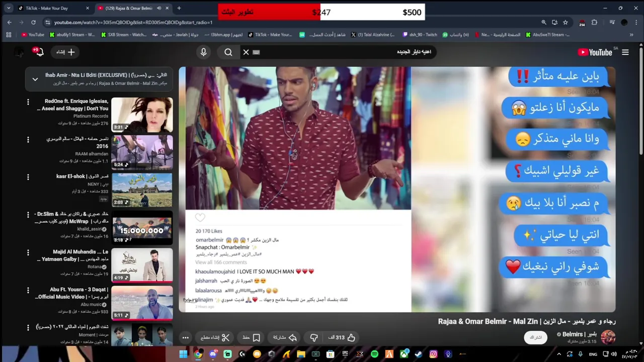Open Discord from the taskbar
This screenshot has width=644, height=362.
point(213,354)
